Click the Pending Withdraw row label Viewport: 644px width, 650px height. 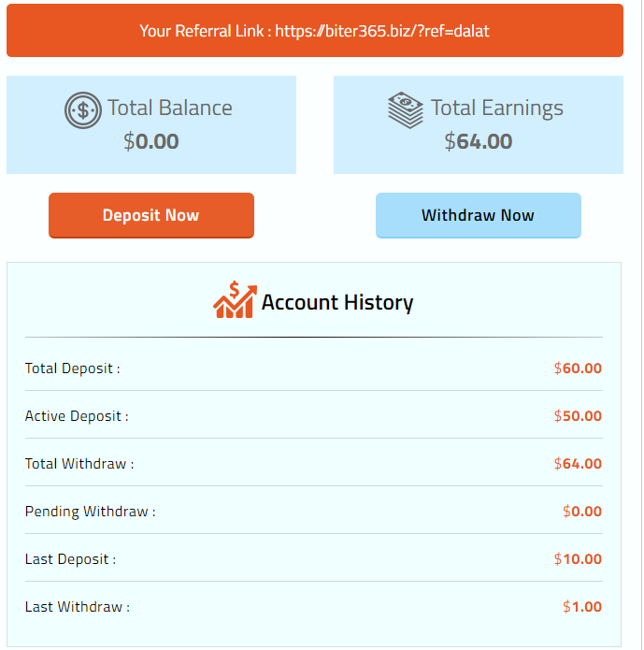90,512
